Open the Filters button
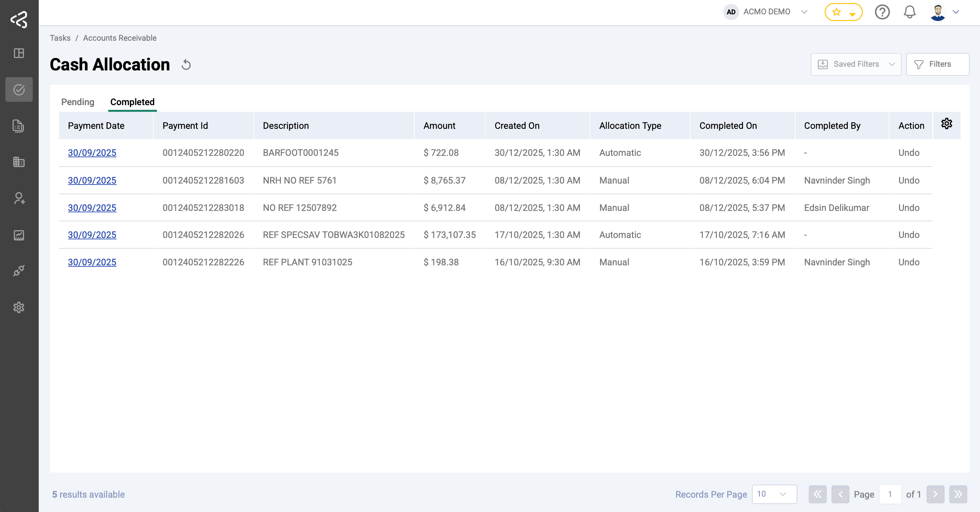Image resolution: width=980 pixels, height=512 pixels. (937, 64)
